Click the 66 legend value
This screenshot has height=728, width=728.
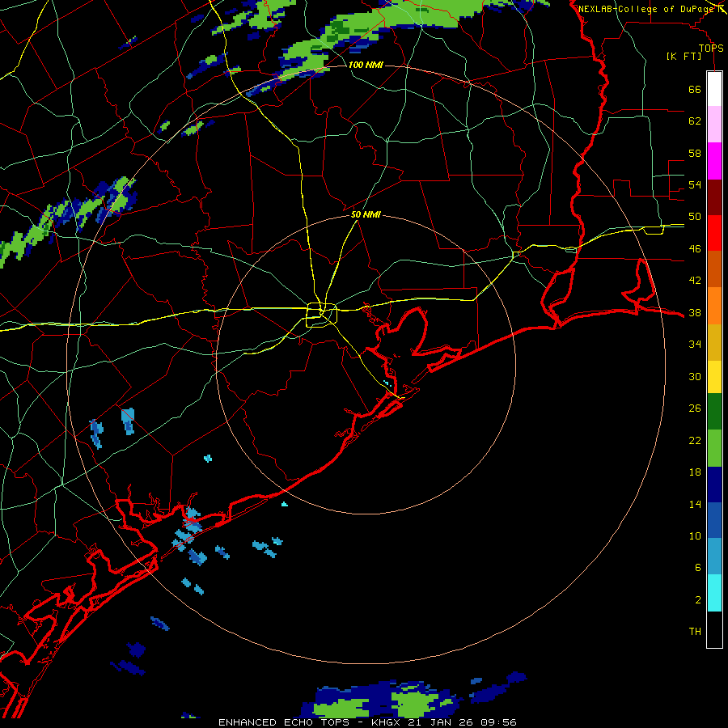point(695,89)
